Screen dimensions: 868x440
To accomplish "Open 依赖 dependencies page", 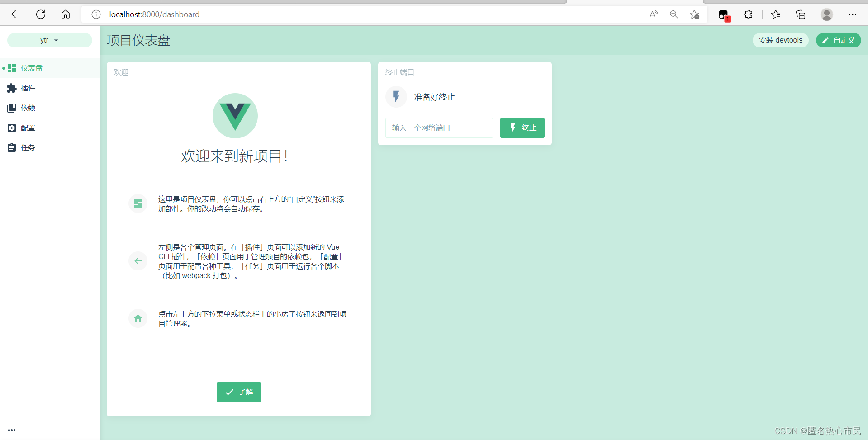I will [x=50, y=108].
